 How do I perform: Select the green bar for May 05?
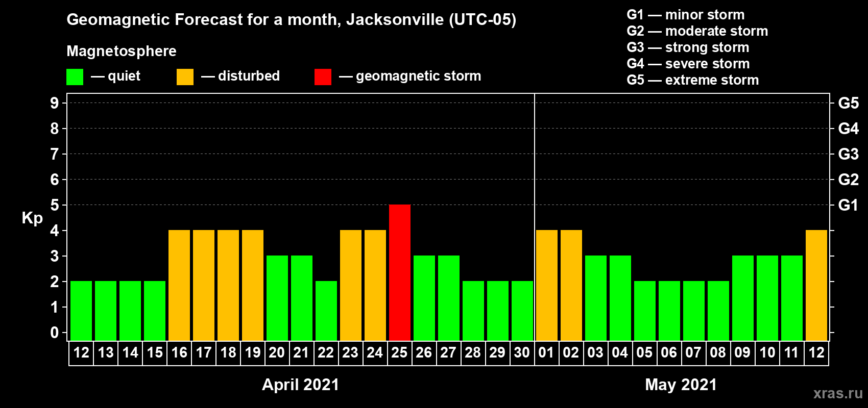645,311
